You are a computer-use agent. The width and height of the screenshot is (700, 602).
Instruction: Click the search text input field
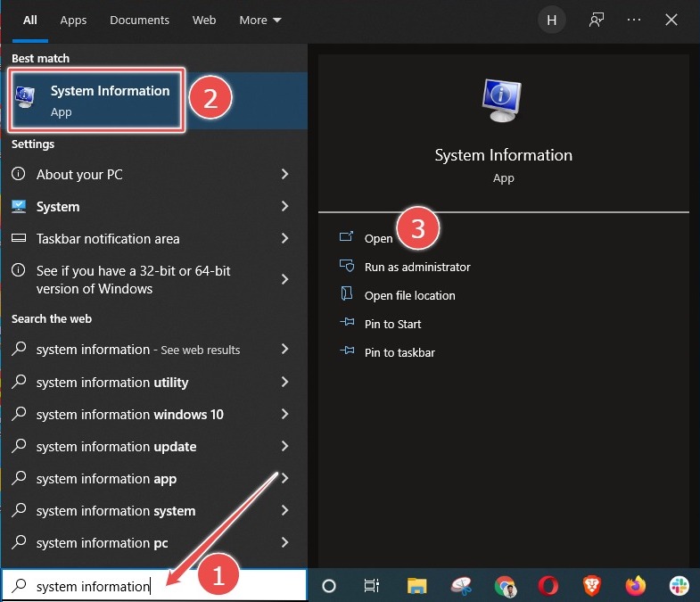point(93,586)
